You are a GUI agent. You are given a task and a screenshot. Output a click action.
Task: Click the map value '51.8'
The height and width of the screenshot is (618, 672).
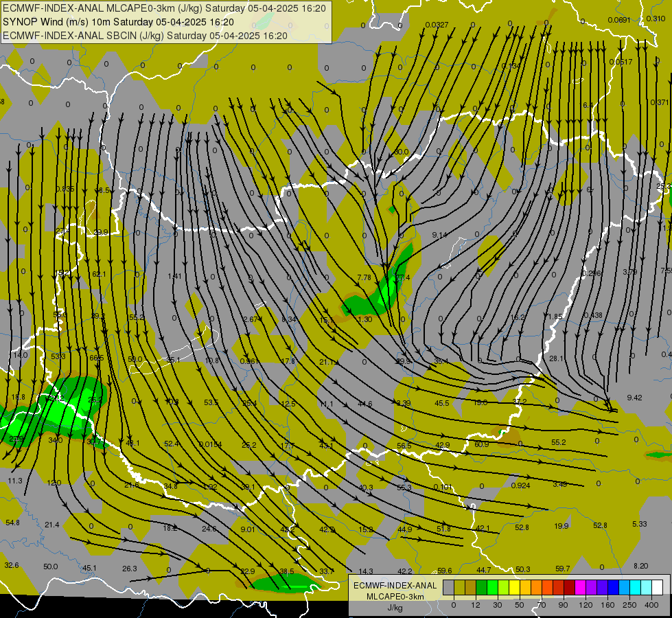443,528
